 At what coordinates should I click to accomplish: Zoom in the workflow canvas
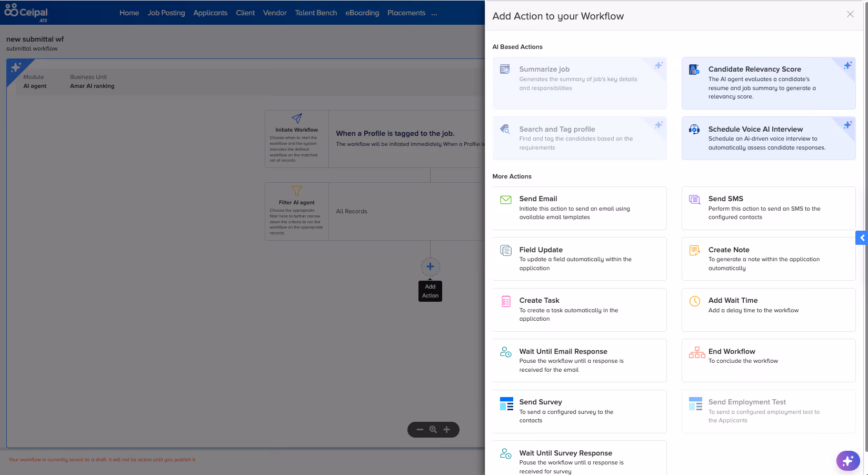coord(446,430)
